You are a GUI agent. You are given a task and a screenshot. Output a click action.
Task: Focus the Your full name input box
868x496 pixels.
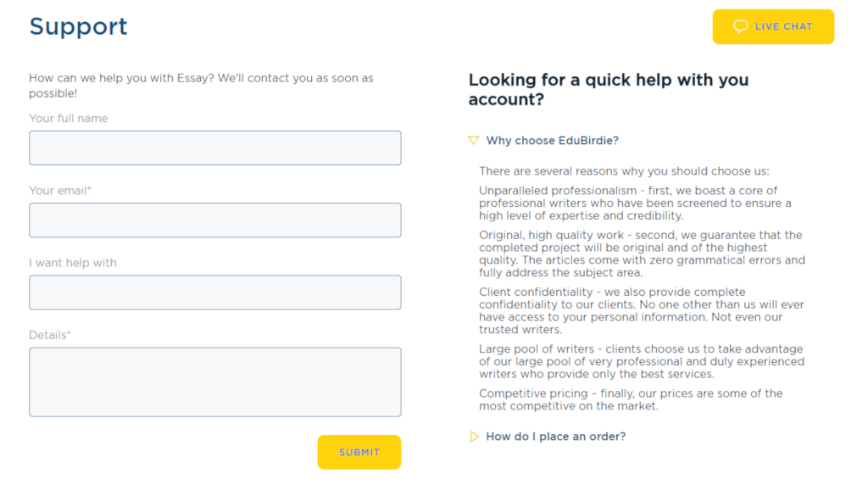pyautogui.click(x=215, y=148)
